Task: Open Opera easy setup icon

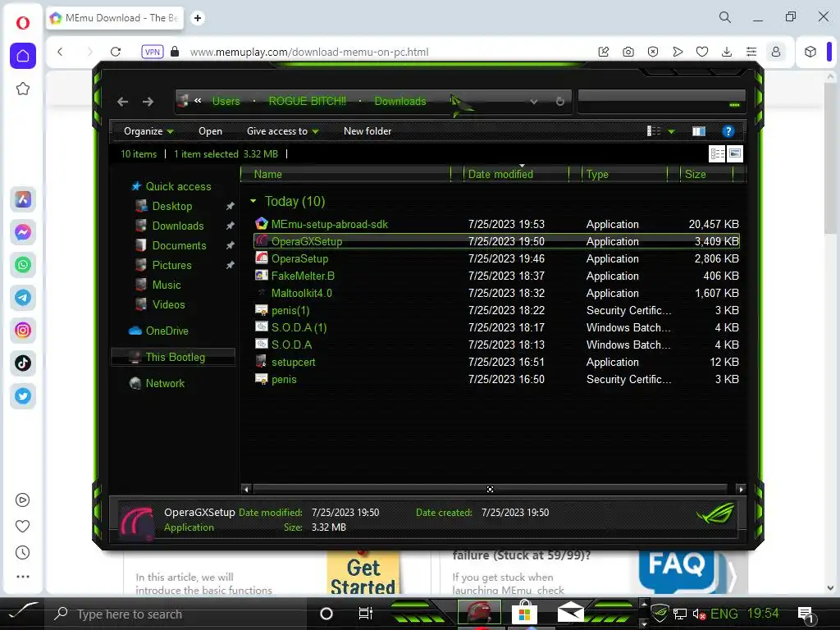Action: 751,52
